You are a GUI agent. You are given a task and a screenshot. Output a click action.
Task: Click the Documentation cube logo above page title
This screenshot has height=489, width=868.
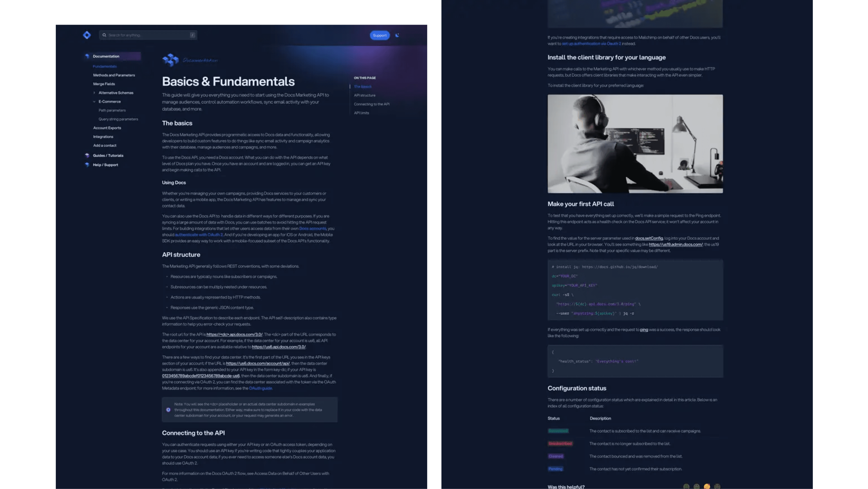[x=170, y=60]
